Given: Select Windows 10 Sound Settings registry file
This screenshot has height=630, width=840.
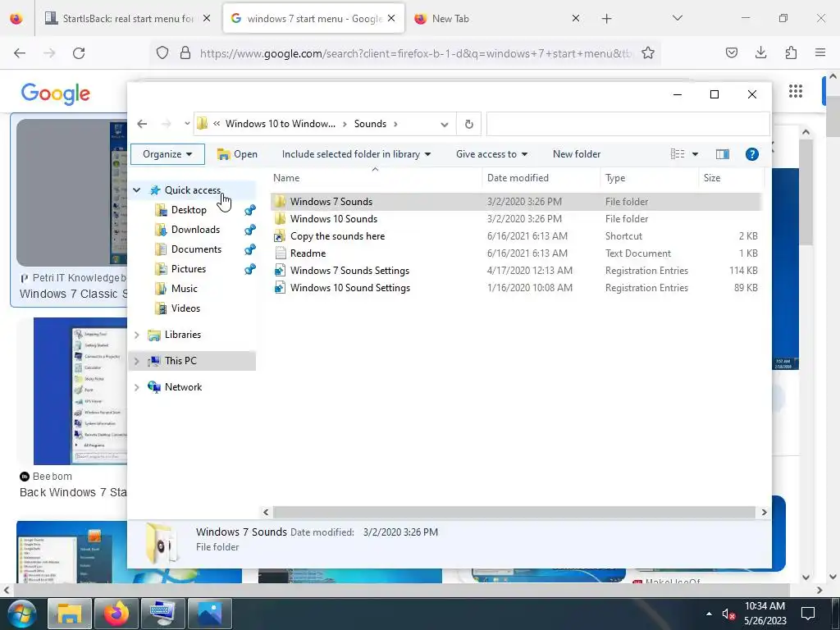Looking at the screenshot, I should 515,288.
